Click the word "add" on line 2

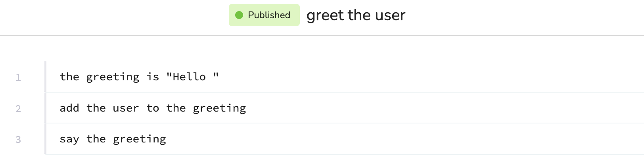(x=69, y=108)
